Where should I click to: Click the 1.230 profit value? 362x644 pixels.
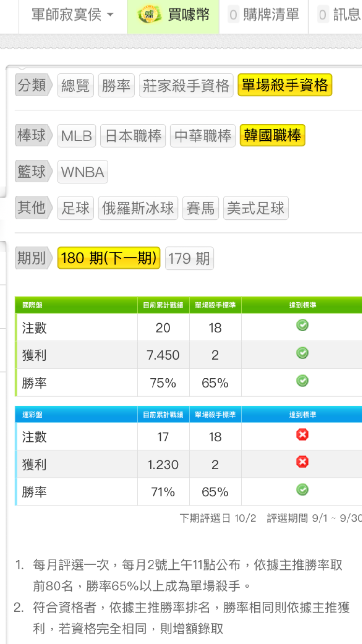click(x=163, y=464)
